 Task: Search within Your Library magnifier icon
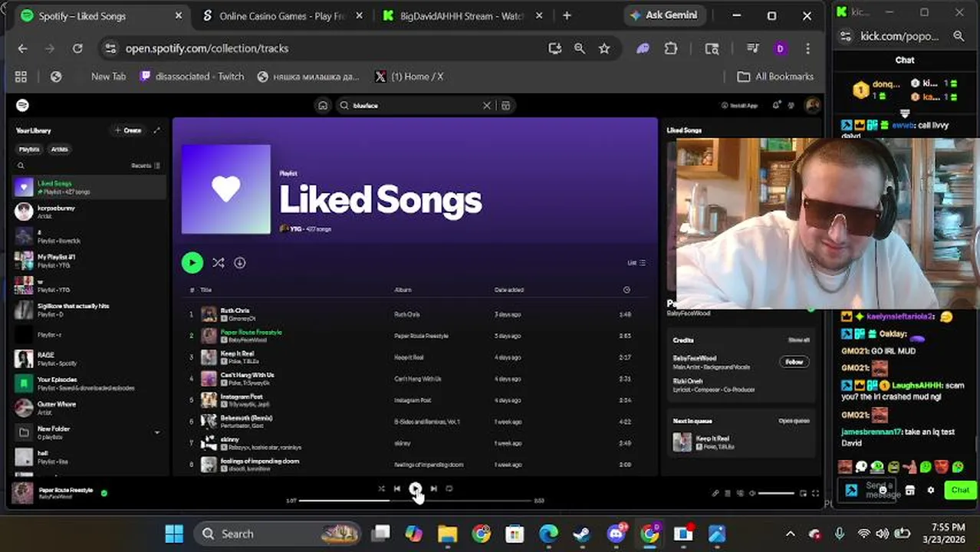pyautogui.click(x=21, y=166)
